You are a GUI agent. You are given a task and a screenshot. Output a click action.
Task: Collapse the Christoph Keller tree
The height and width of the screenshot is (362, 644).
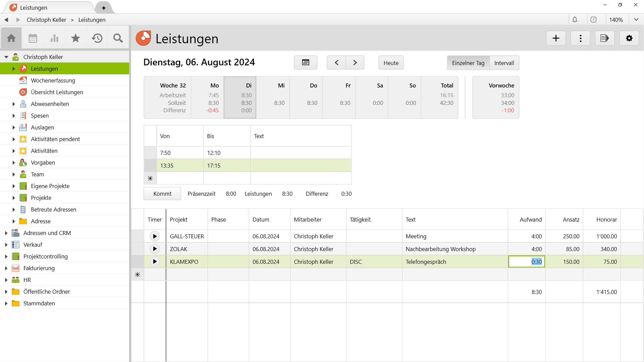[x=6, y=57]
